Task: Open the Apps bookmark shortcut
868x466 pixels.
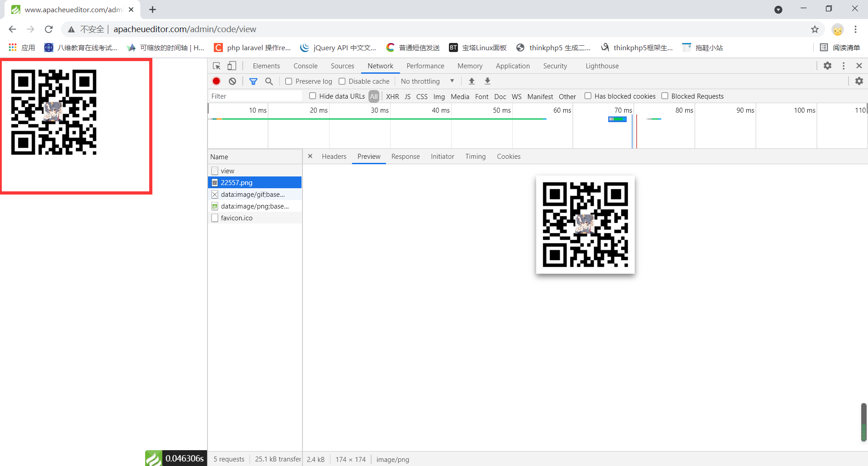Action: (22, 48)
